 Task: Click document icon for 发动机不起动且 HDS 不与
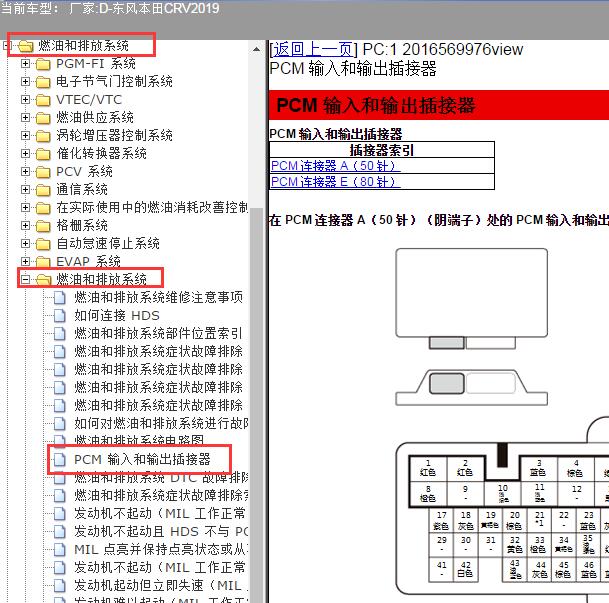(59, 532)
